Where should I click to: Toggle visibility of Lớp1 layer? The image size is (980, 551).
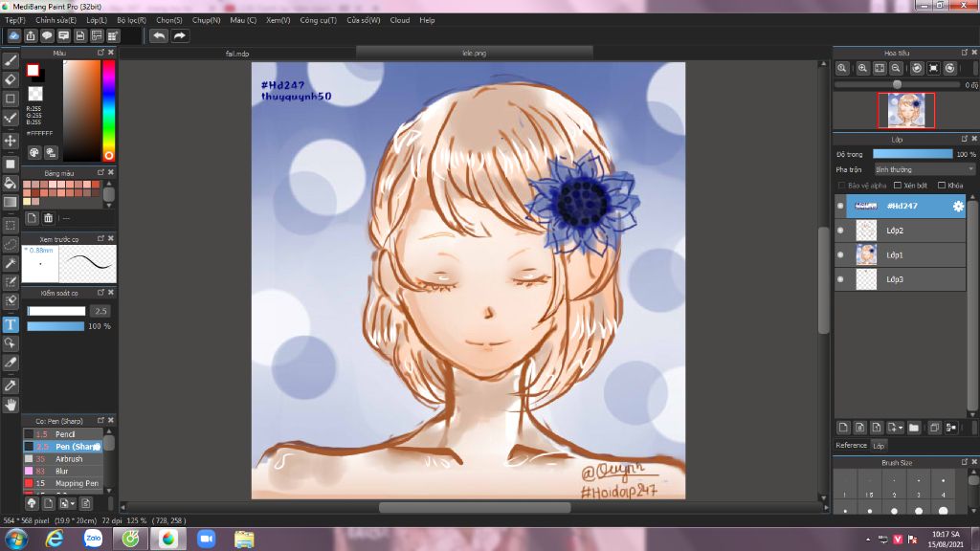pos(840,254)
